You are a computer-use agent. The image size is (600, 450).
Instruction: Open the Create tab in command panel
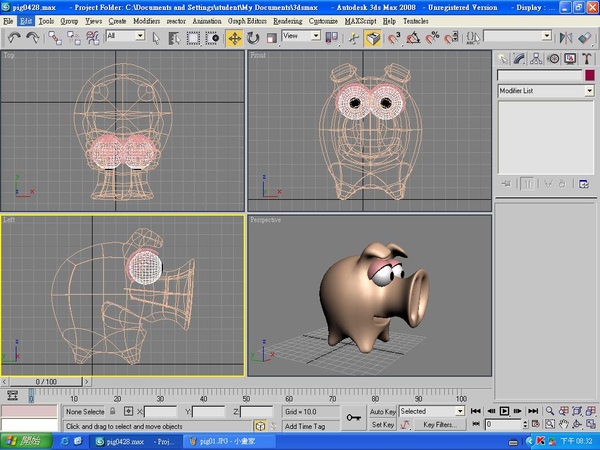(503, 57)
